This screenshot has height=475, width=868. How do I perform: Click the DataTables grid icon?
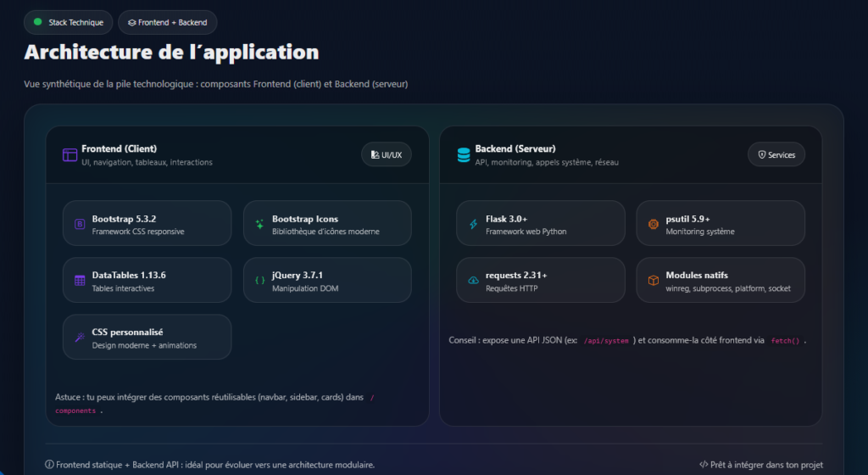click(x=80, y=281)
